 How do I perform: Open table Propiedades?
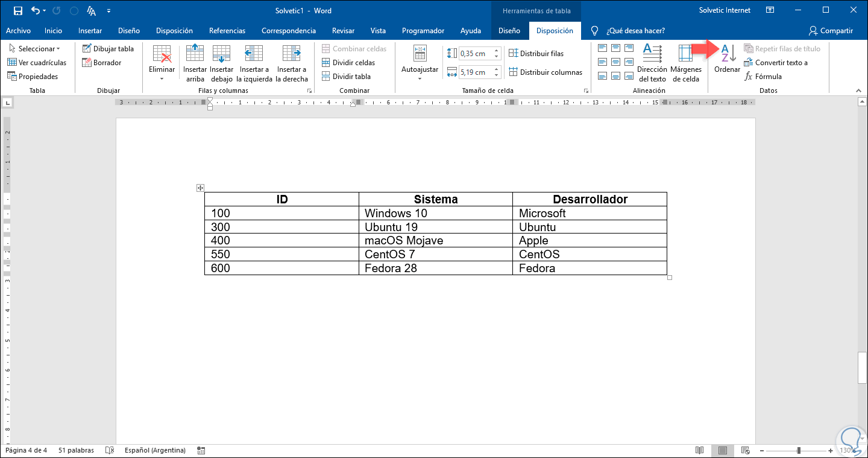point(33,77)
